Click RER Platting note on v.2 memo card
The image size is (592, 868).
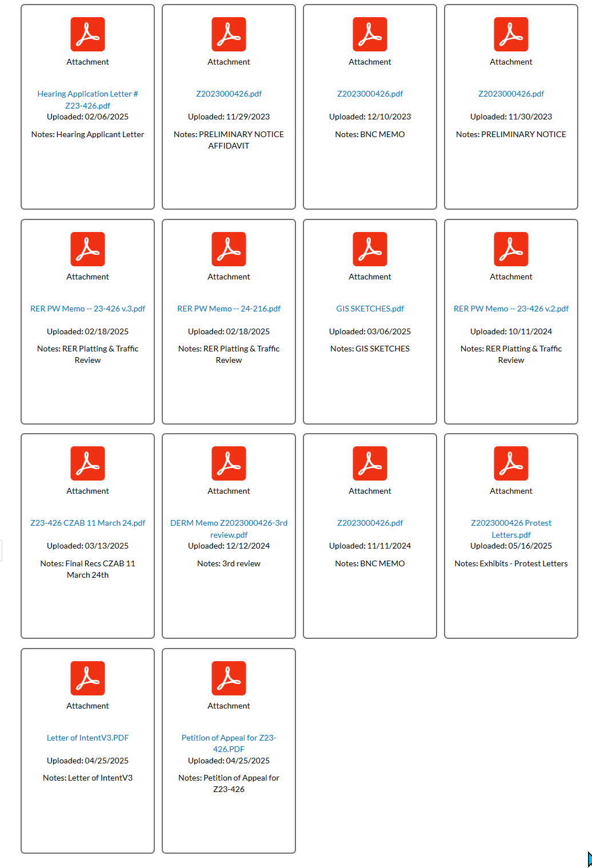[511, 354]
